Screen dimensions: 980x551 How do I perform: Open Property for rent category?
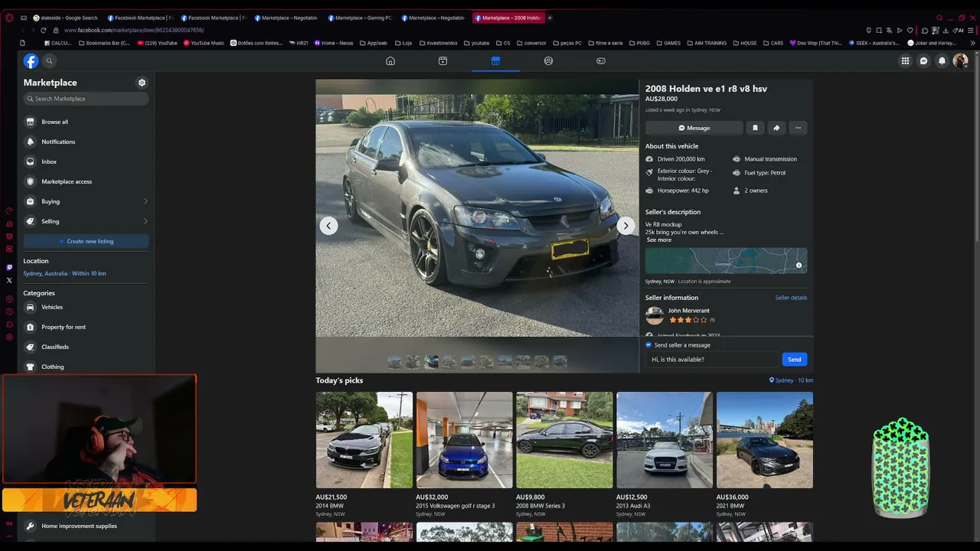coord(86,327)
